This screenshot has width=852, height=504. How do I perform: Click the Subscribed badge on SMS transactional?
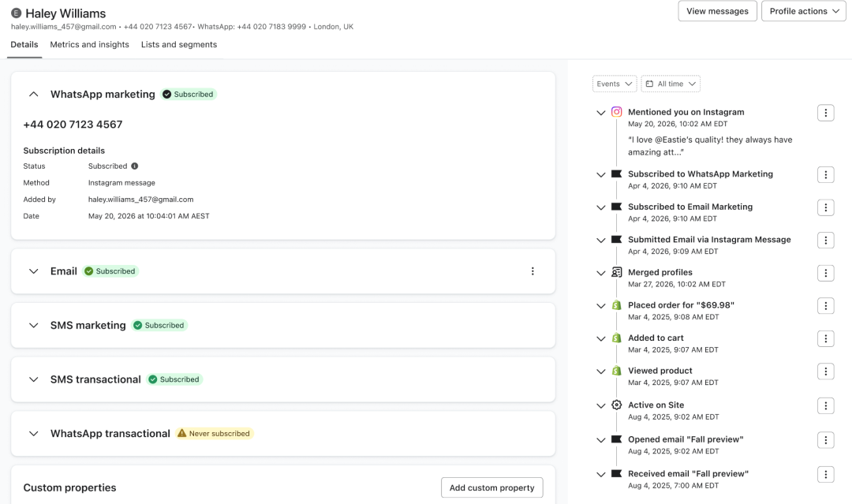pyautogui.click(x=174, y=379)
